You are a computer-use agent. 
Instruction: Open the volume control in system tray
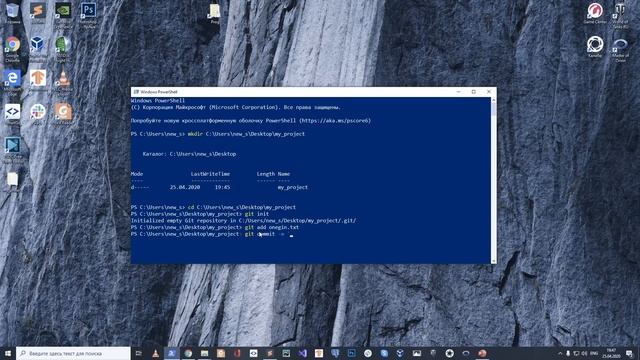[584, 353]
